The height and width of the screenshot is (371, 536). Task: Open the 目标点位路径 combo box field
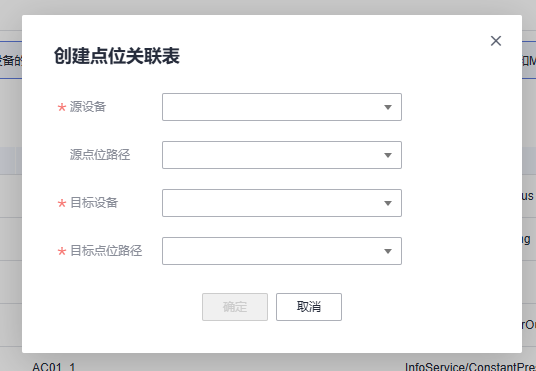[x=282, y=251]
